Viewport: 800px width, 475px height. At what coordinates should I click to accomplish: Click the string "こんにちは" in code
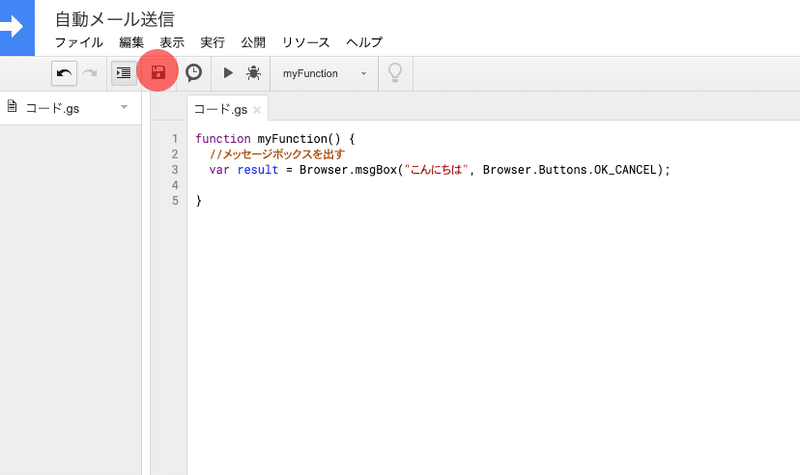pos(436,169)
